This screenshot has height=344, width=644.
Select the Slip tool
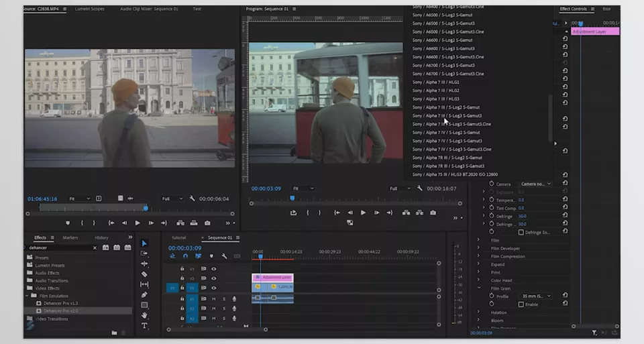[x=144, y=284]
